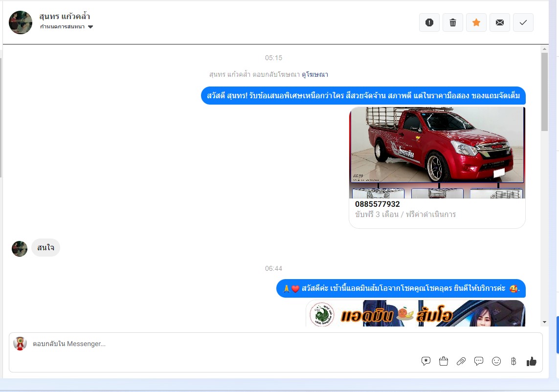This screenshot has width=559, height=392.
Task: Click the สุนทร แก้วคล้า contact name
Action: point(65,17)
